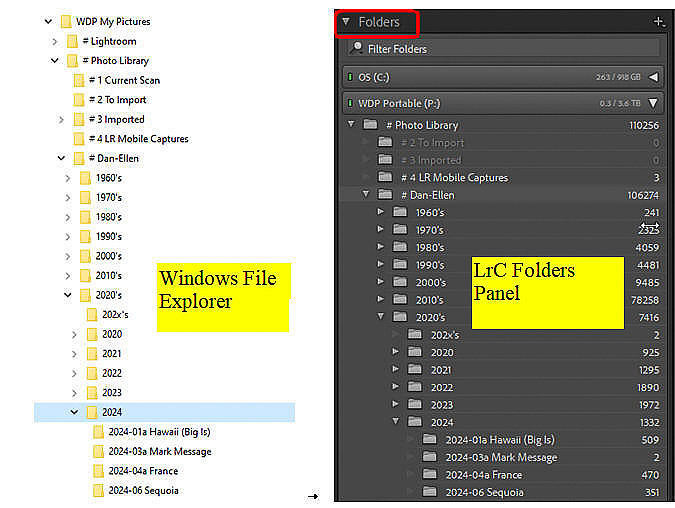Click 202x's folder icon in LrC panel
675x508 pixels.
[x=415, y=334]
